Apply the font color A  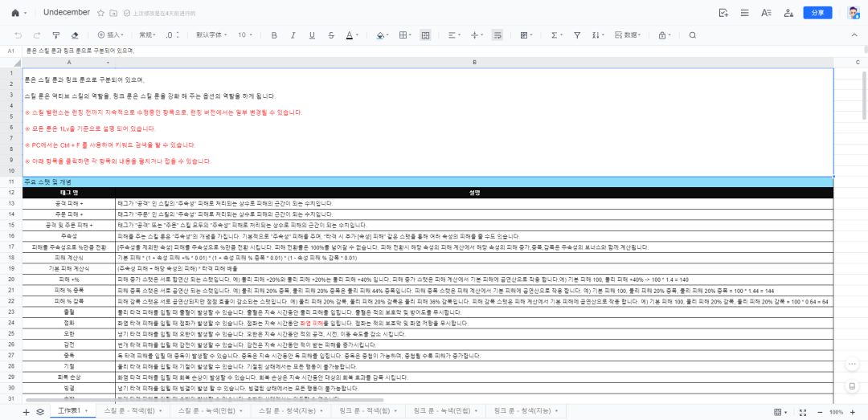point(349,35)
